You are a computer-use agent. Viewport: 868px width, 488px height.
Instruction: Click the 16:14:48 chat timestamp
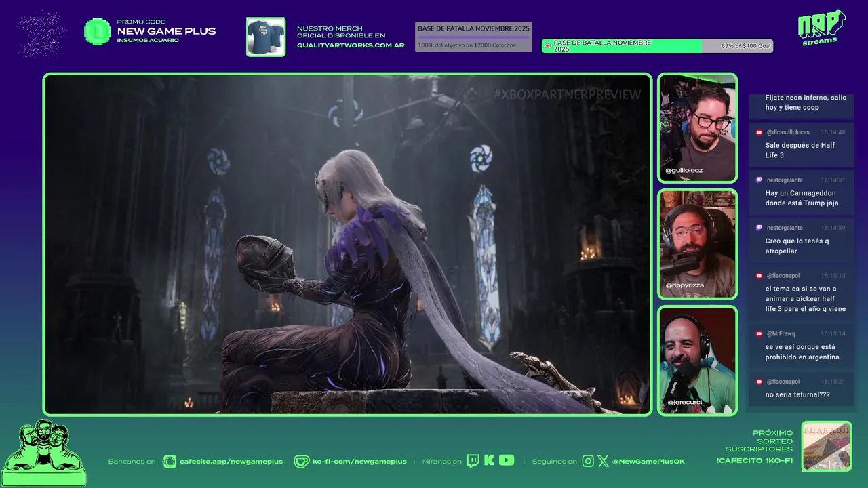(x=833, y=132)
